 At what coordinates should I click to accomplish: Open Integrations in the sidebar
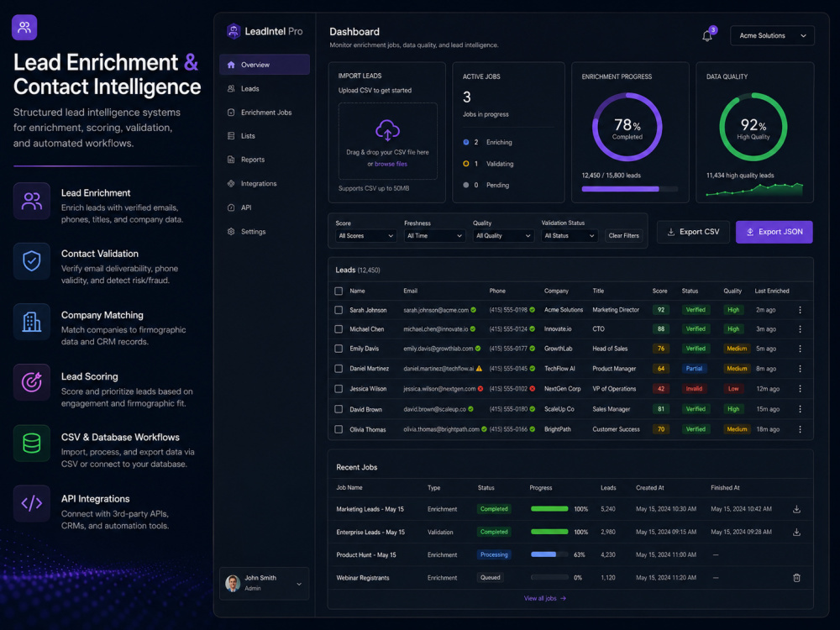pos(264,184)
